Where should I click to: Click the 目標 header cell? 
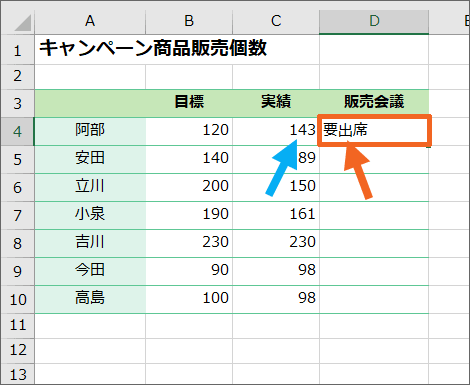click(189, 103)
